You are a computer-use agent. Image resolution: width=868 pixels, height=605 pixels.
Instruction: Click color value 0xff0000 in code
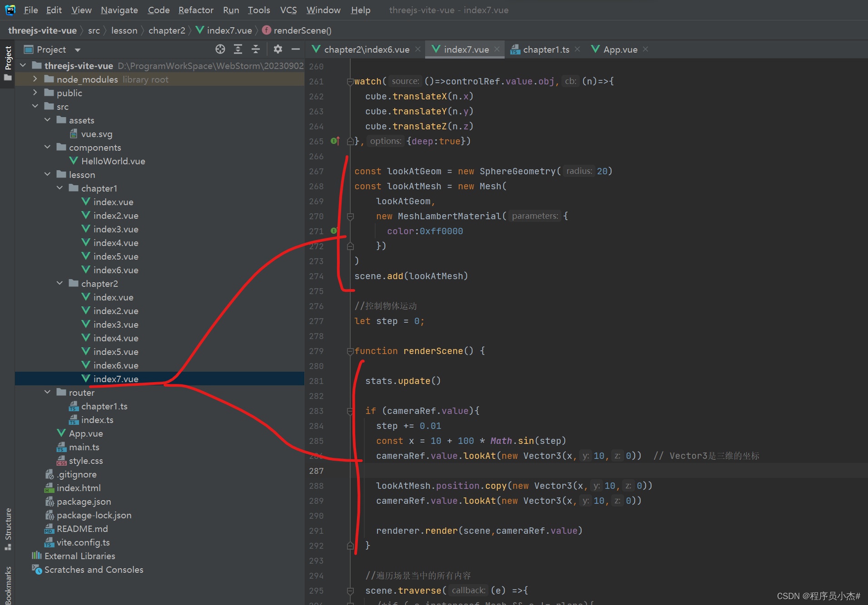(x=441, y=231)
